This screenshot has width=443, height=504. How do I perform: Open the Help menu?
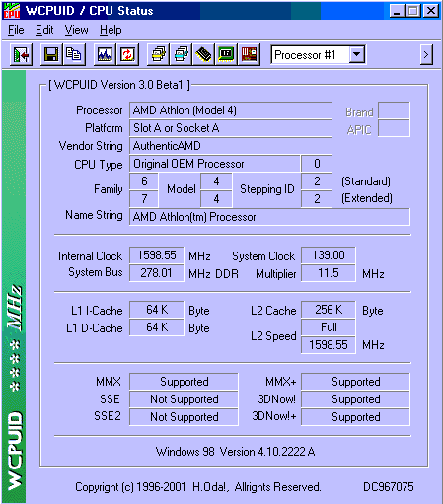point(111,30)
